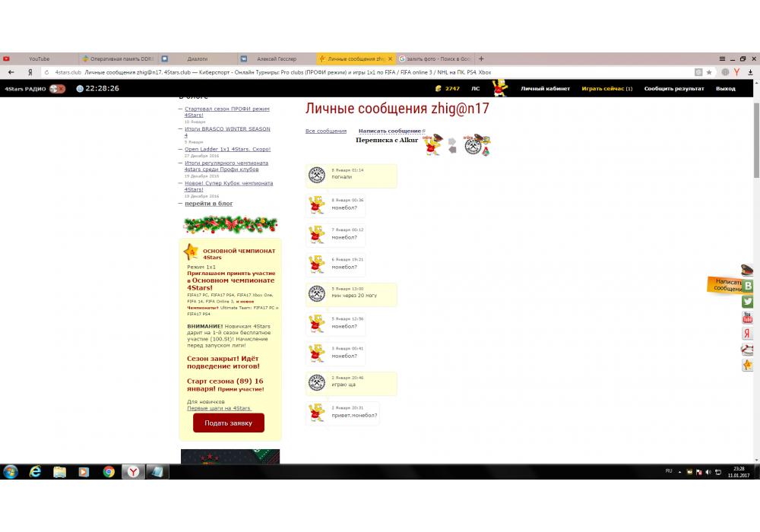Switch to the YouTube browser tab

[x=39, y=59]
